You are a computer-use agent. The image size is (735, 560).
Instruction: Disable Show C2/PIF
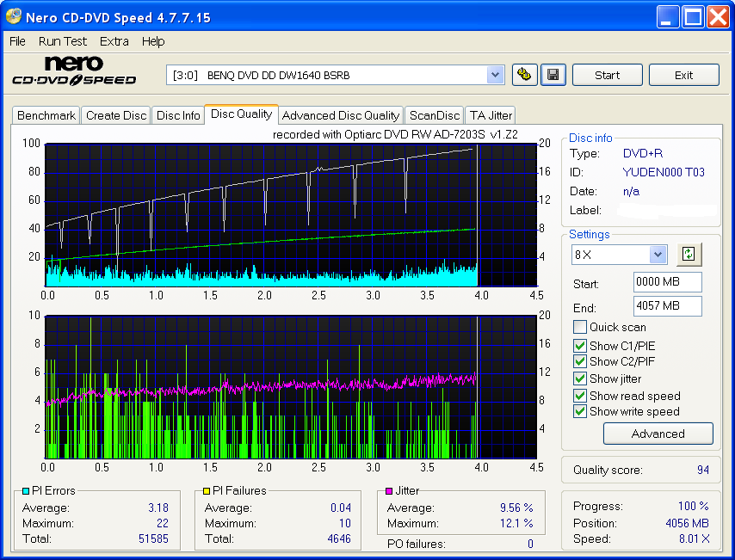[580, 361]
